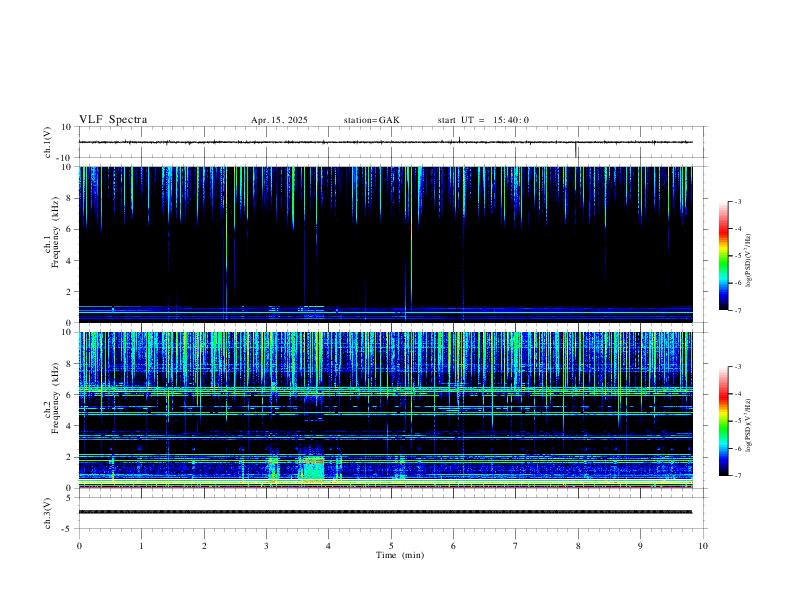This screenshot has height=612, width=792.
Task: Select the date text "Apr. 15, 2025"
Action: coord(279,120)
